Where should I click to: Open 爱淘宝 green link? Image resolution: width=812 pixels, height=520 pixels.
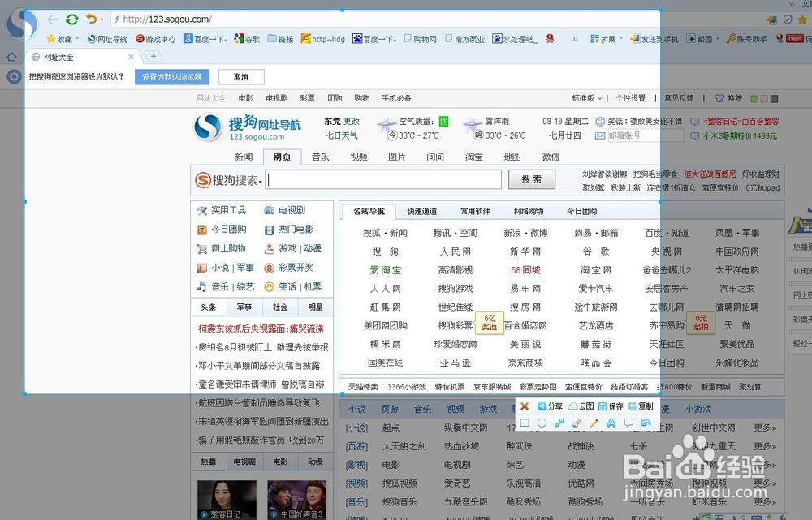[385, 270]
